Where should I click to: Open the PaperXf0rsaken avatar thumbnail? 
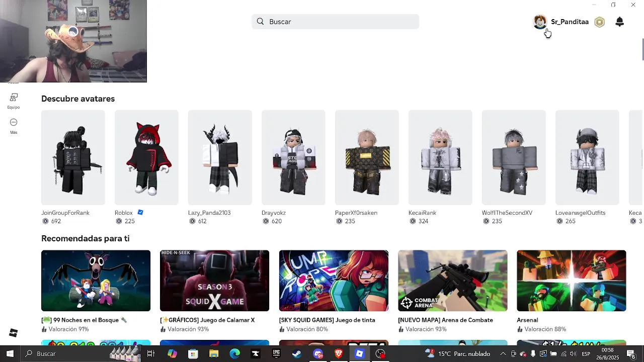click(367, 157)
